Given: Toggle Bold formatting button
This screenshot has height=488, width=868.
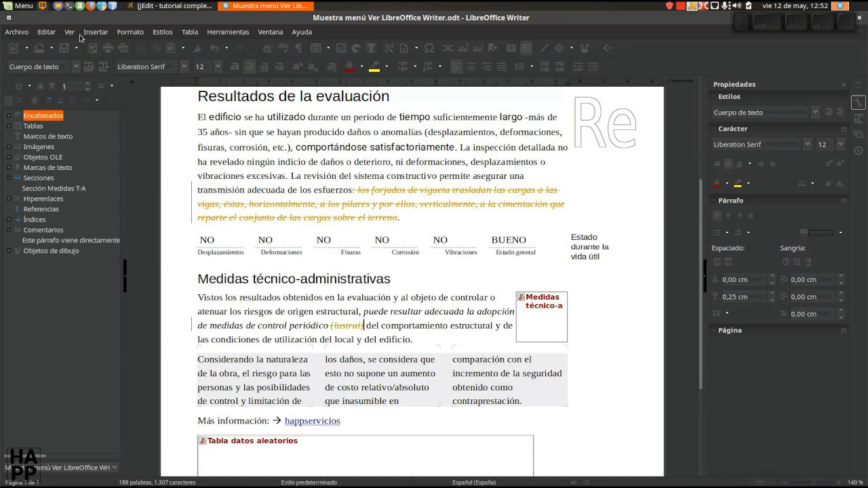Looking at the screenshot, I should tap(234, 66).
